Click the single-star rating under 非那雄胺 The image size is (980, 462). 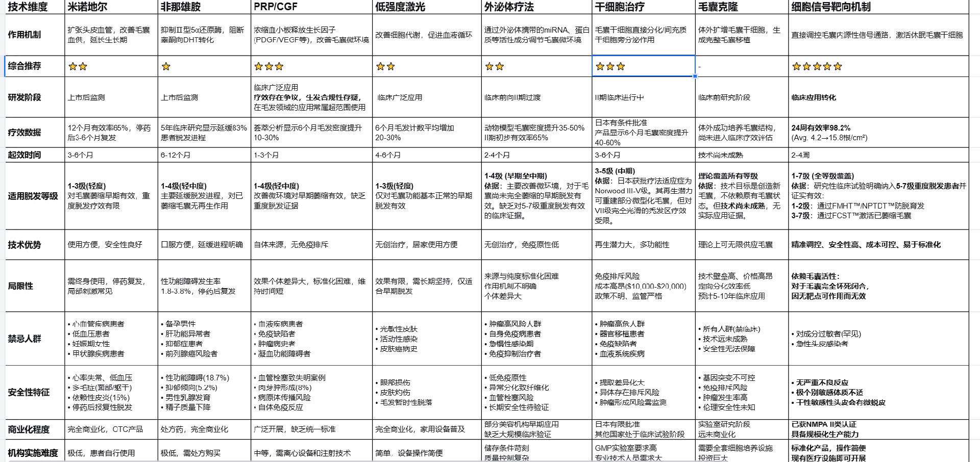click(166, 66)
